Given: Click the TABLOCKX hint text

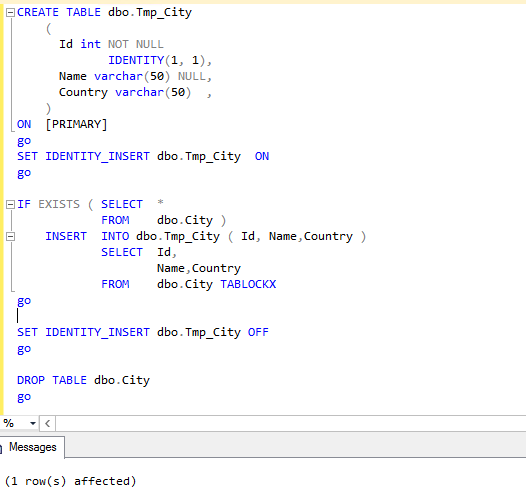Looking at the screenshot, I should [248, 284].
